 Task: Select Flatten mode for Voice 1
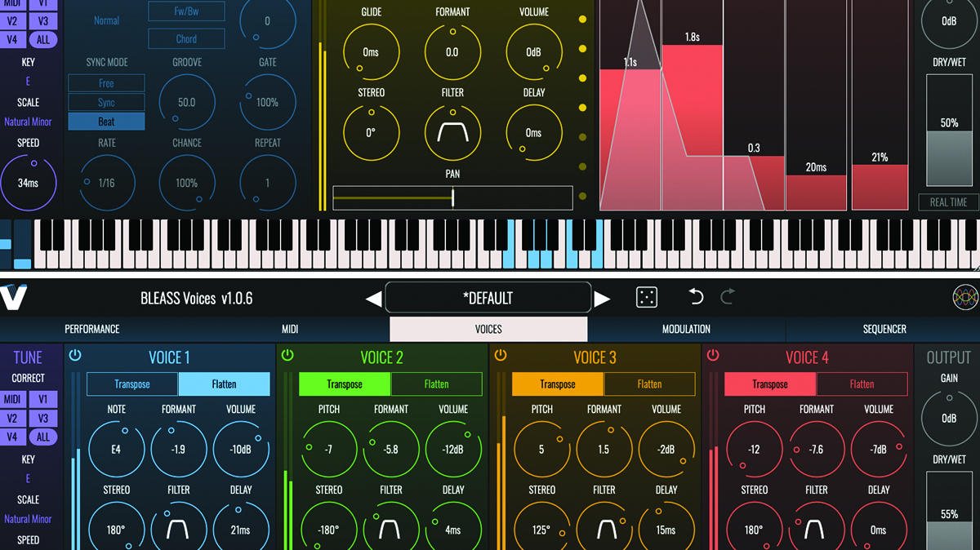(224, 384)
